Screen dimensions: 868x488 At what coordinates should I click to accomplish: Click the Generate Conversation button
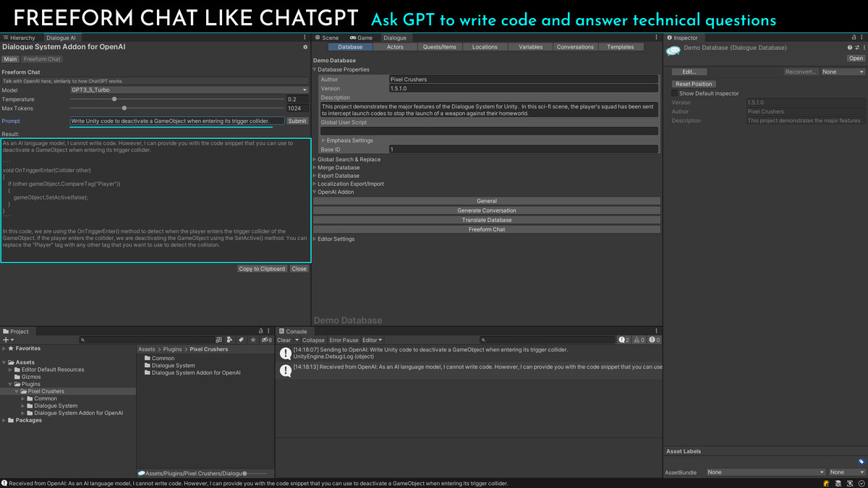487,210
